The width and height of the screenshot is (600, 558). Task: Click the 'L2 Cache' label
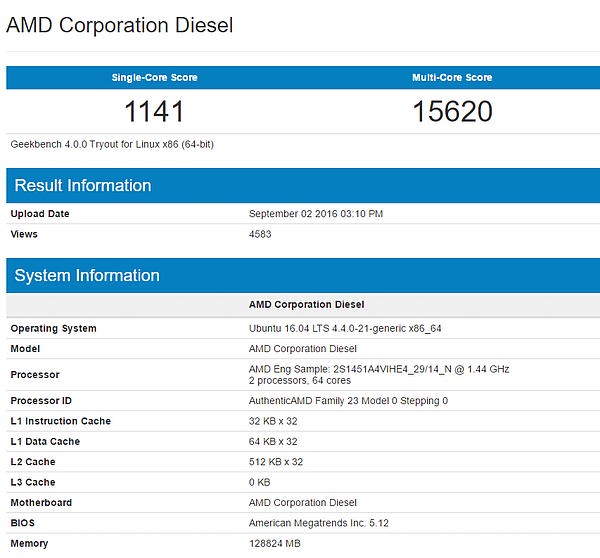[x=33, y=462]
